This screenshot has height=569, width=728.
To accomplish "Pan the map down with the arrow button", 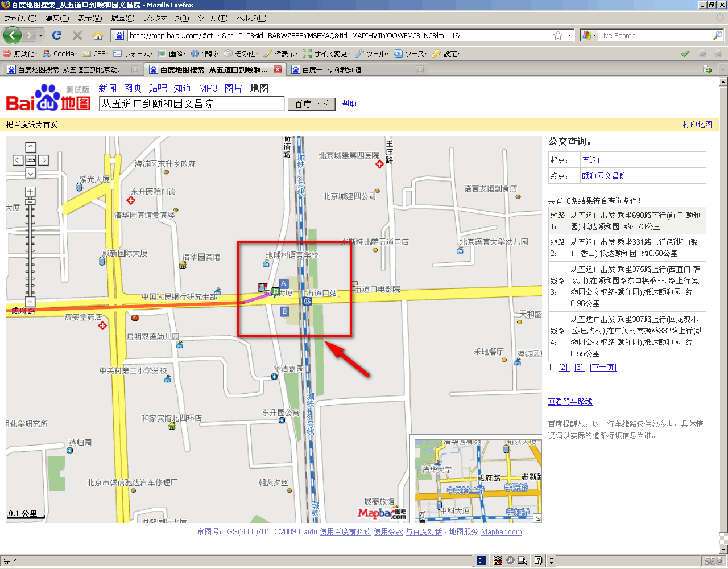I will [x=31, y=173].
